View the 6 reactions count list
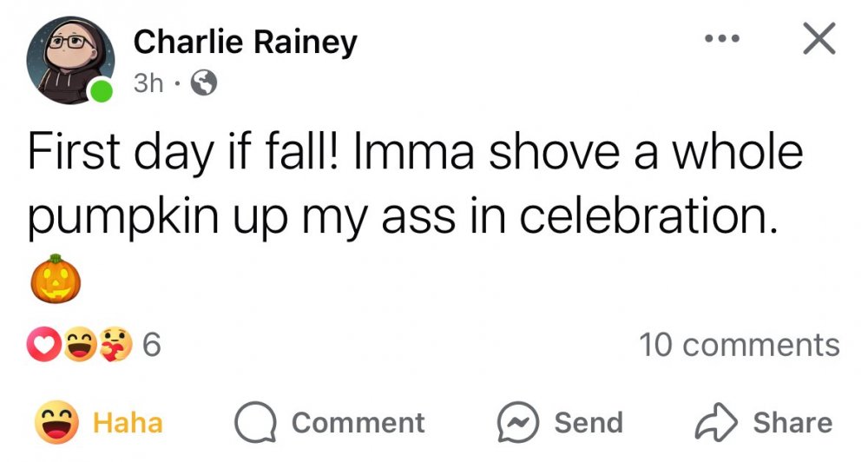Screen dimensions: 868x462 point(151,346)
